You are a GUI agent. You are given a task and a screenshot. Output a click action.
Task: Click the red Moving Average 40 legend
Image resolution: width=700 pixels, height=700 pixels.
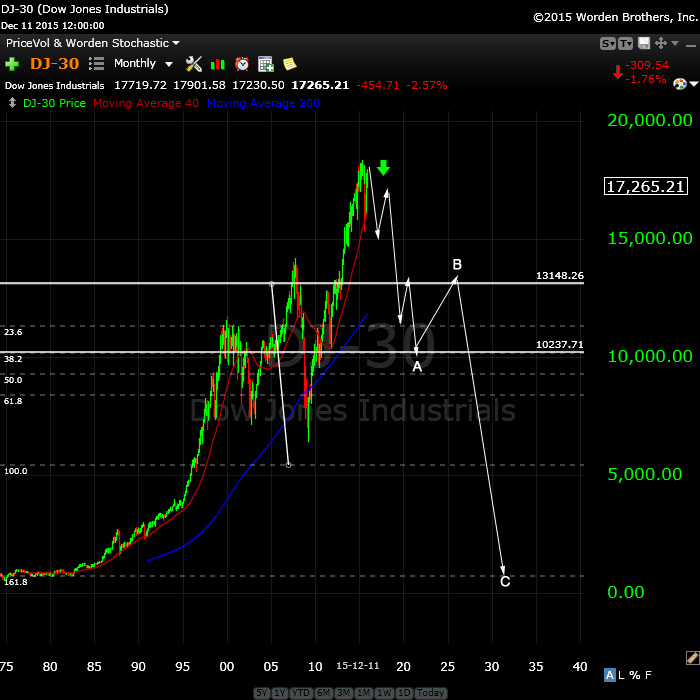tap(146, 103)
